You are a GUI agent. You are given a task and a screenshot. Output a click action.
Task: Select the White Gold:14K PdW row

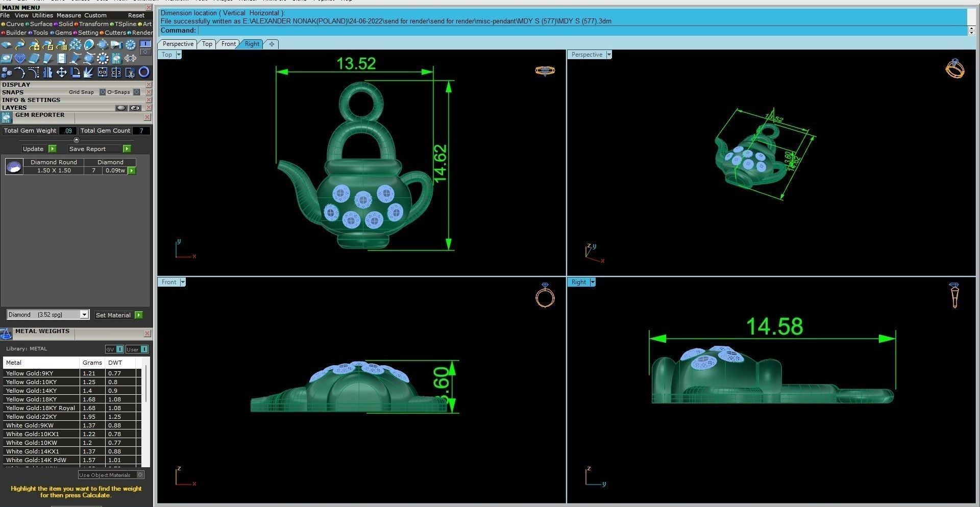click(x=72, y=460)
